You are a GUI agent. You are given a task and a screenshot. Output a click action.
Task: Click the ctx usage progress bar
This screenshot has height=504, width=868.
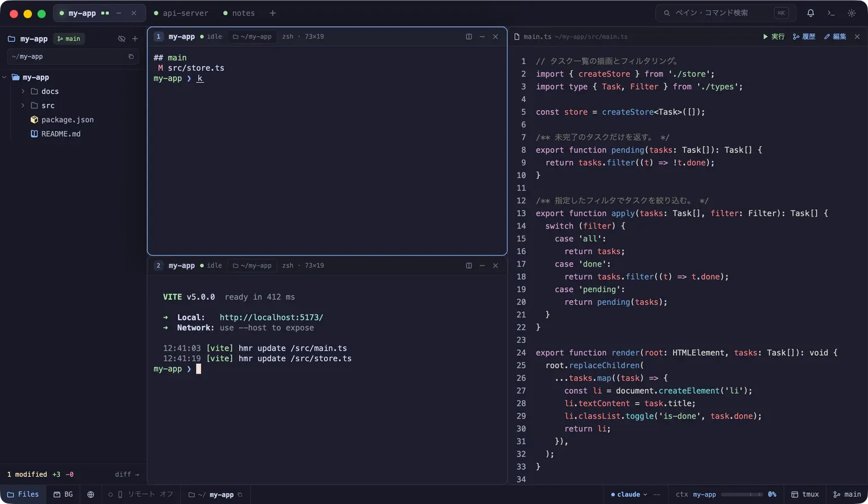point(741,494)
